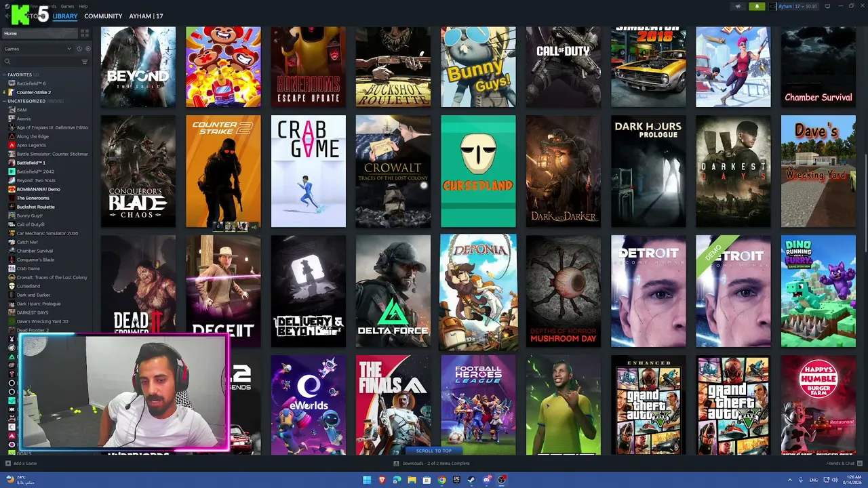Open the Crowalt game cover
The height and width of the screenshot is (488, 868).
tap(393, 171)
